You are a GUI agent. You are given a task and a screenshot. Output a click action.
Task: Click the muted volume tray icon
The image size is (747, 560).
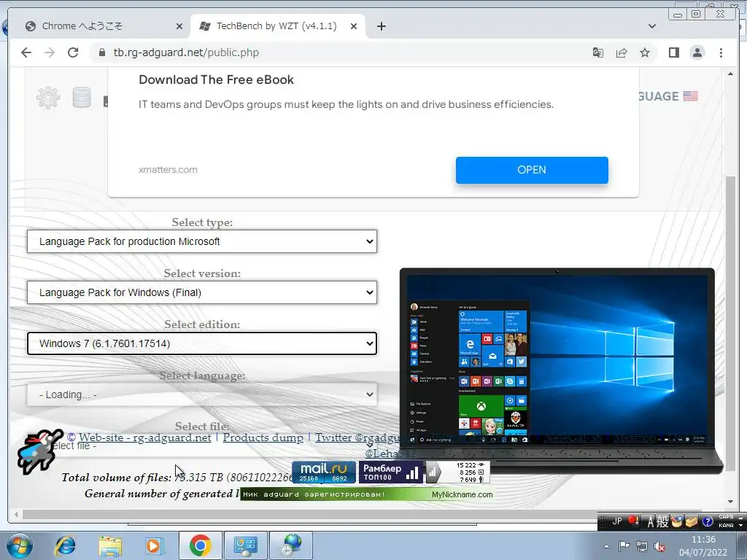pos(659,546)
